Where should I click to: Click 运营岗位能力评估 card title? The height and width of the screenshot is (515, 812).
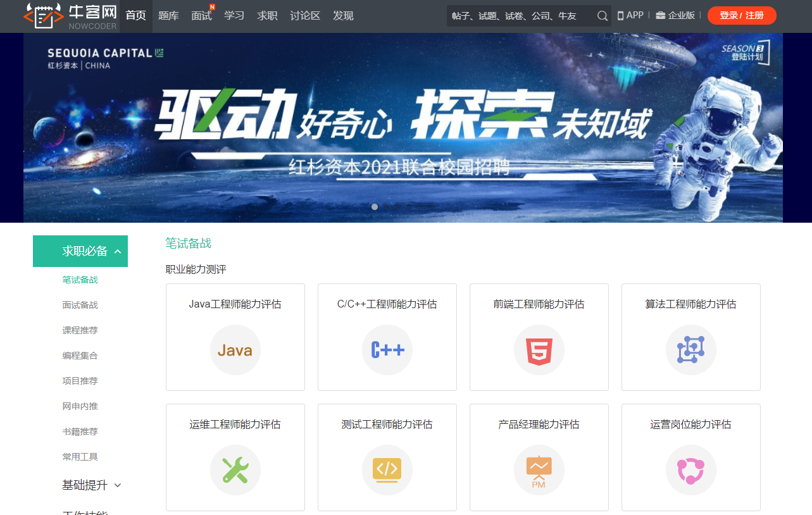[691, 425]
